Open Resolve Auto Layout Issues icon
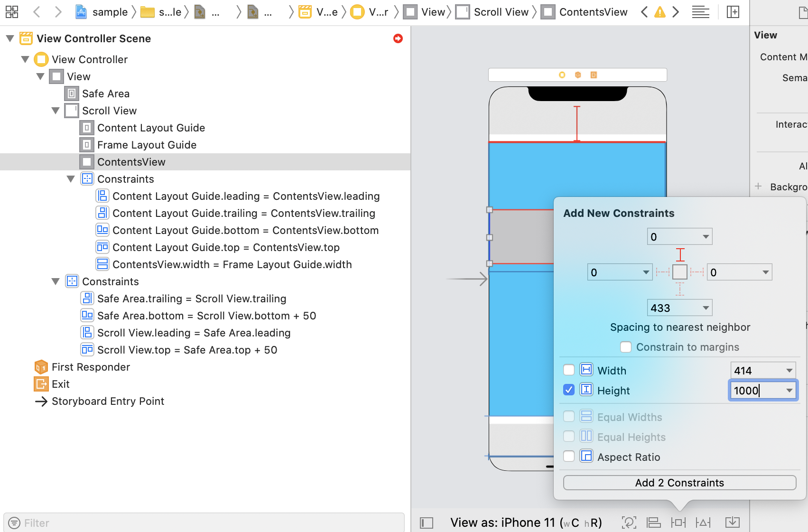This screenshot has height=532, width=808. (x=703, y=523)
